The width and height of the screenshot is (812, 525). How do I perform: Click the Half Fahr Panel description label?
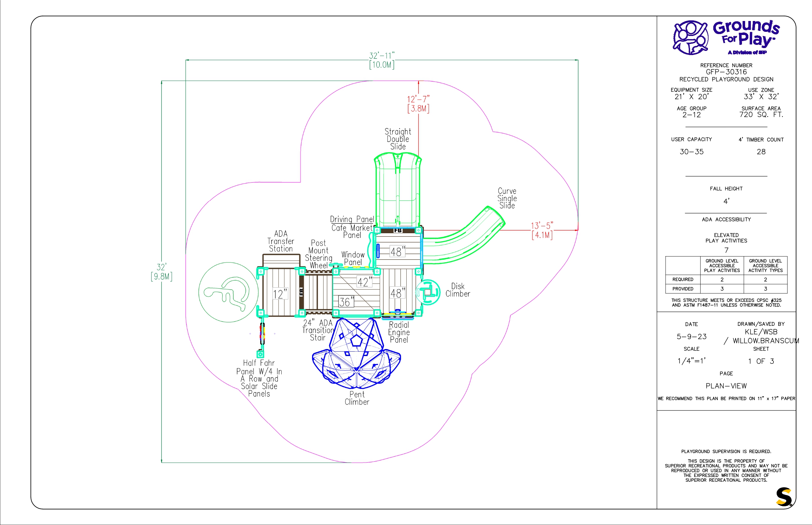(x=259, y=378)
